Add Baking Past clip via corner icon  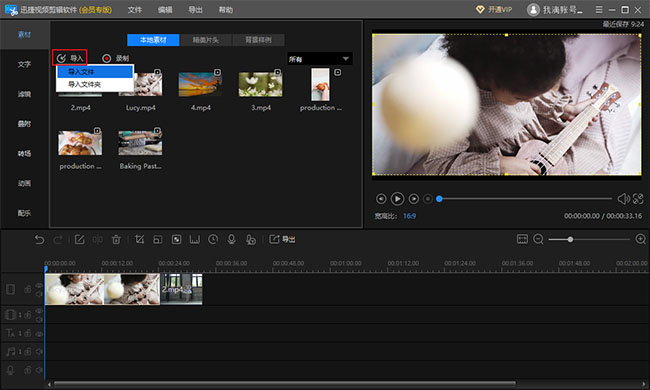[x=157, y=131]
